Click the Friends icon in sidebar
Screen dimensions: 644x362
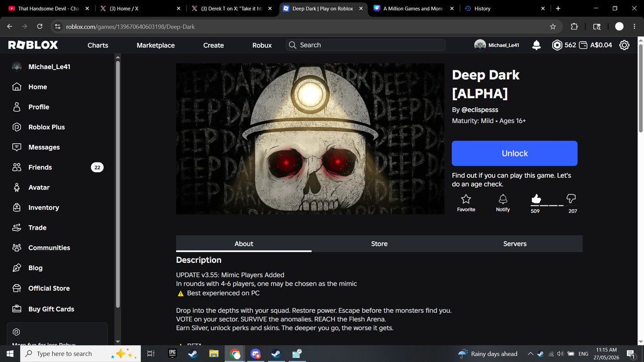[17, 167]
